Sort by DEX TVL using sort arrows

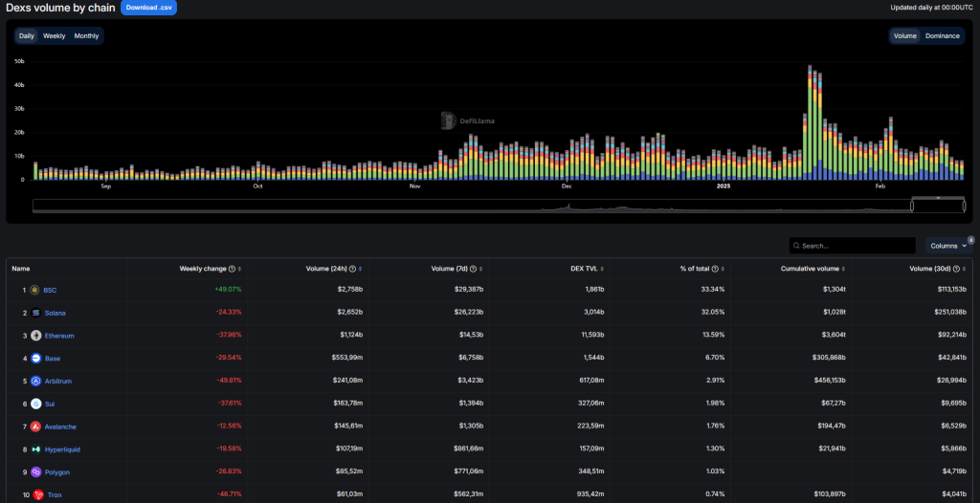(602, 269)
